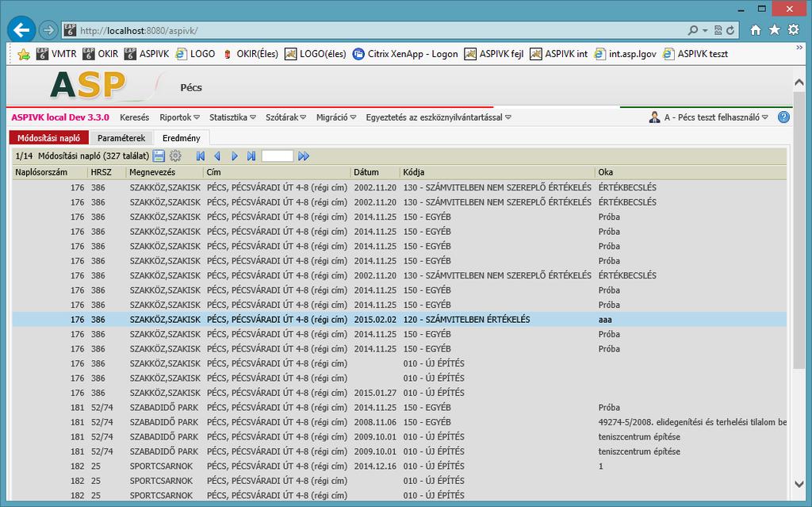This screenshot has width=812, height=507.
Task: Go back with the browser back arrow
Action: tap(21, 30)
